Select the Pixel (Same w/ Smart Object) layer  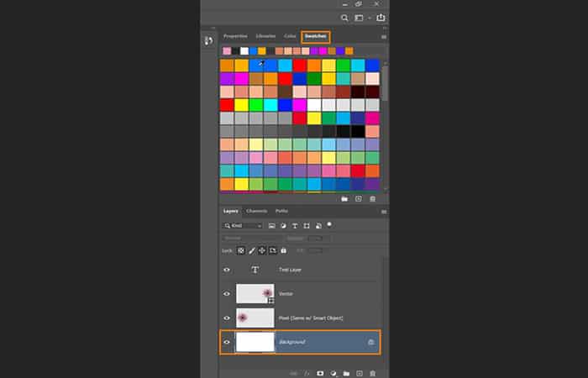(311, 318)
